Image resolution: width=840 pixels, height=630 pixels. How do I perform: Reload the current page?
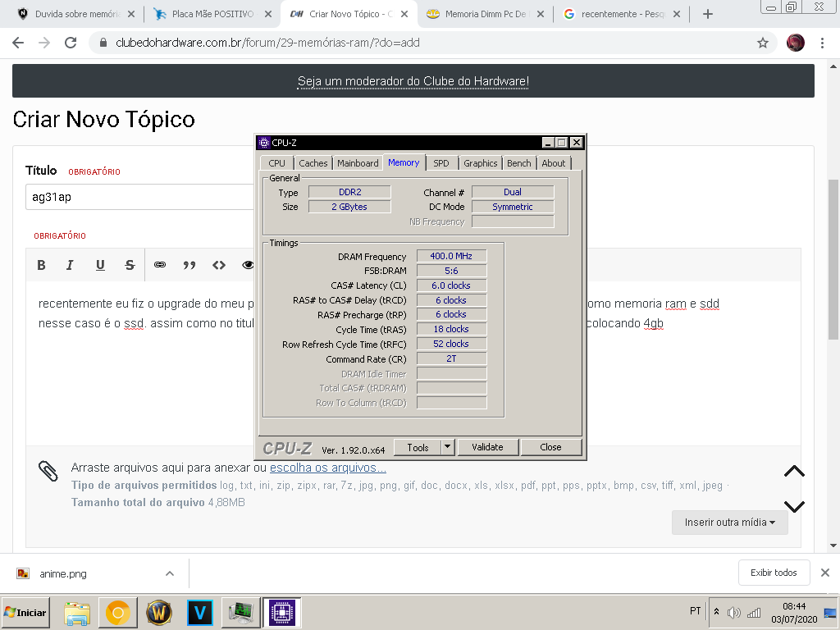[71, 43]
